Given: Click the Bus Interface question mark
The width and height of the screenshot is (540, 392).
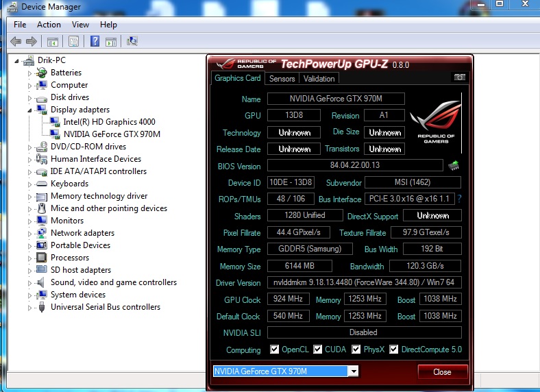Looking at the screenshot, I should pos(459,199).
